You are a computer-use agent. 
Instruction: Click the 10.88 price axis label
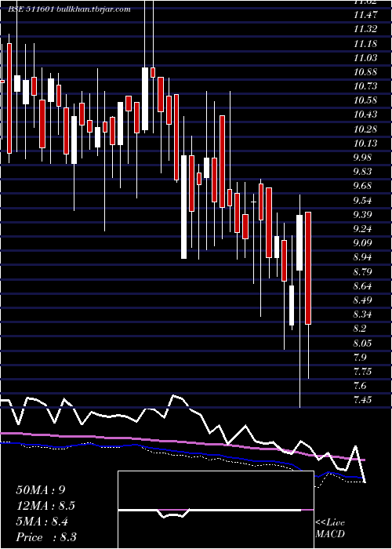[365, 72]
